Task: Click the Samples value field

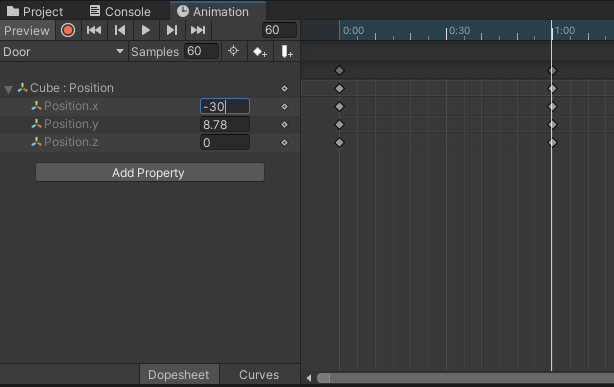Action: pyautogui.click(x=201, y=51)
